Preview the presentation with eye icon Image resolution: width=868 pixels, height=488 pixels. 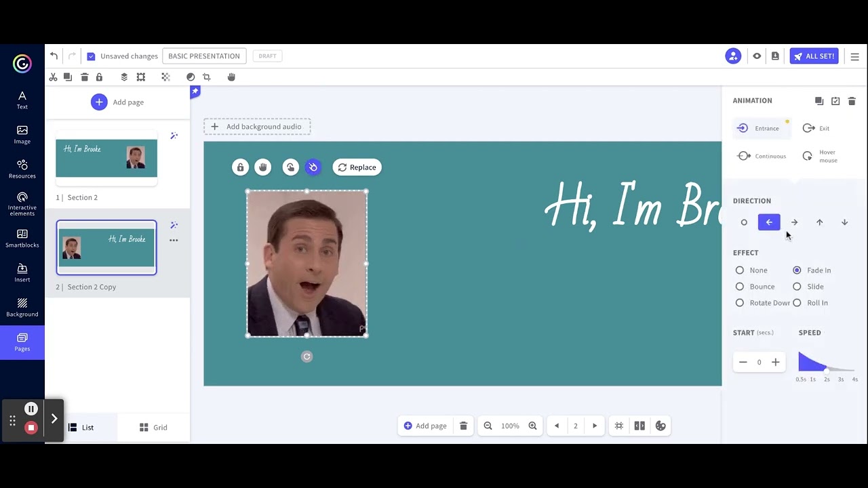click(x=757, y=56)
